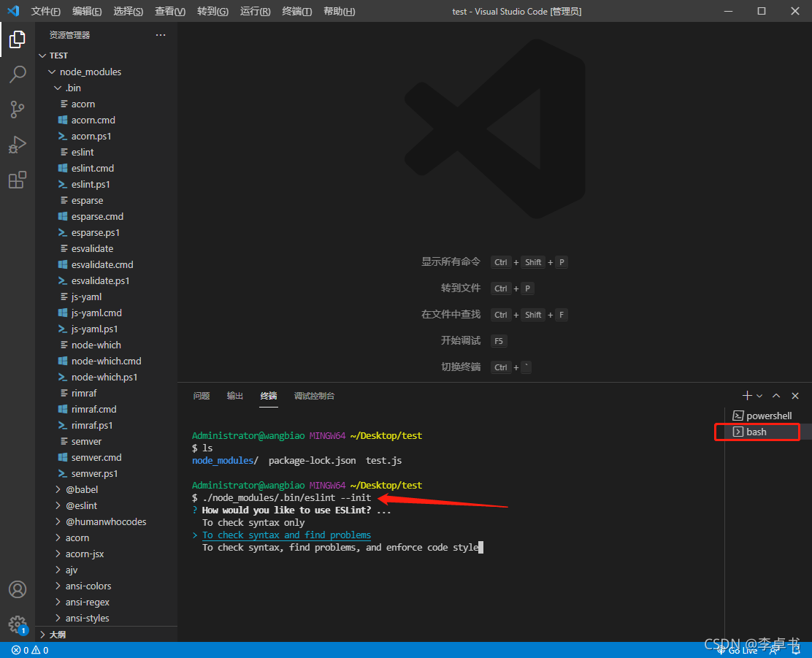
Task: Open the semver.cmd file
Action: click(96, 457)
